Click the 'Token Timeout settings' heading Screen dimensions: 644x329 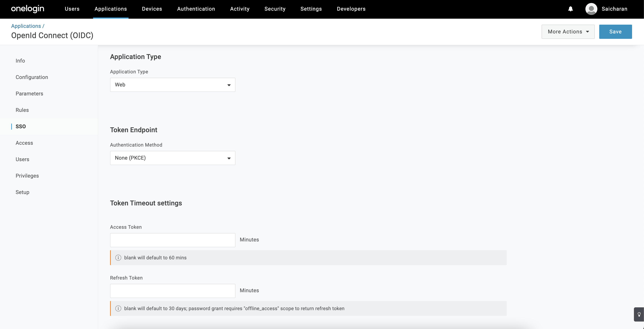(146, 203)
